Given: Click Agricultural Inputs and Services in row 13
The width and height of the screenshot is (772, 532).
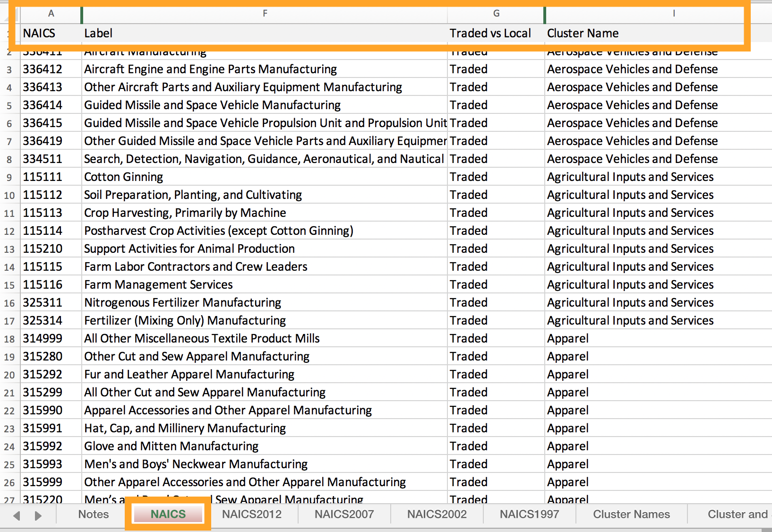Looking at the screenshot, I should tap(659, 249).
